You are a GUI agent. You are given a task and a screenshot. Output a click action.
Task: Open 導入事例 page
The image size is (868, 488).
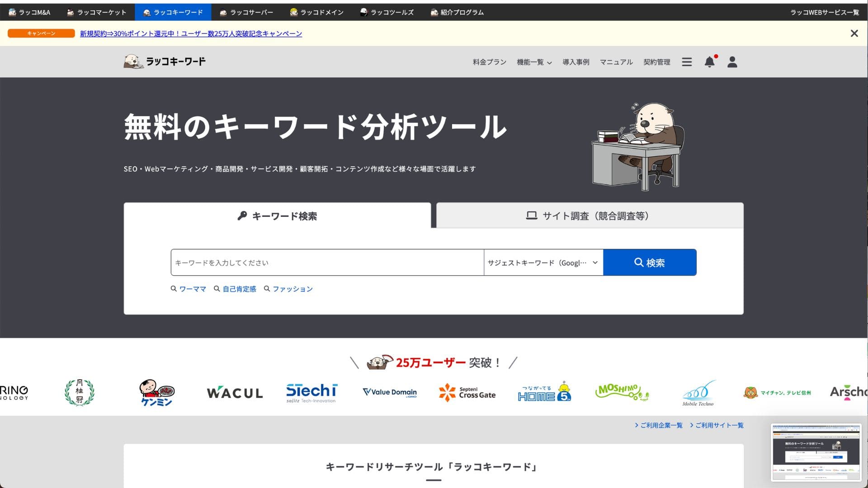pos(576,62)
